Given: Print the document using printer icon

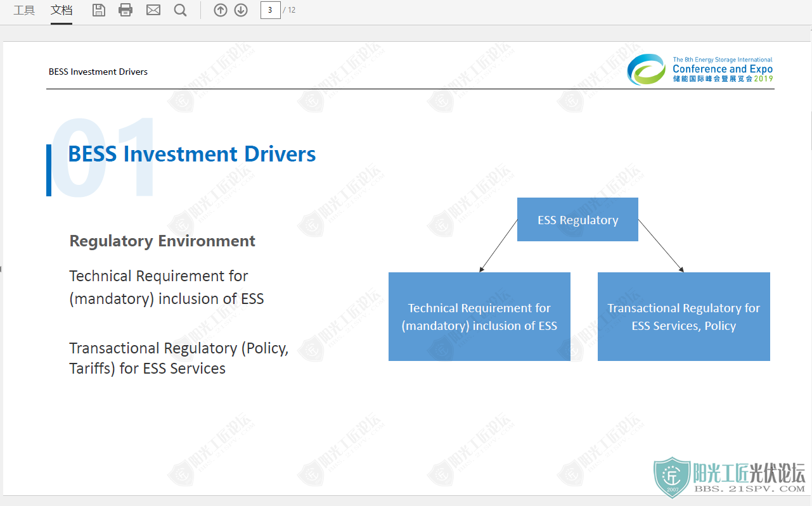Looking at the screenshot, I should (x=126, y=10).
